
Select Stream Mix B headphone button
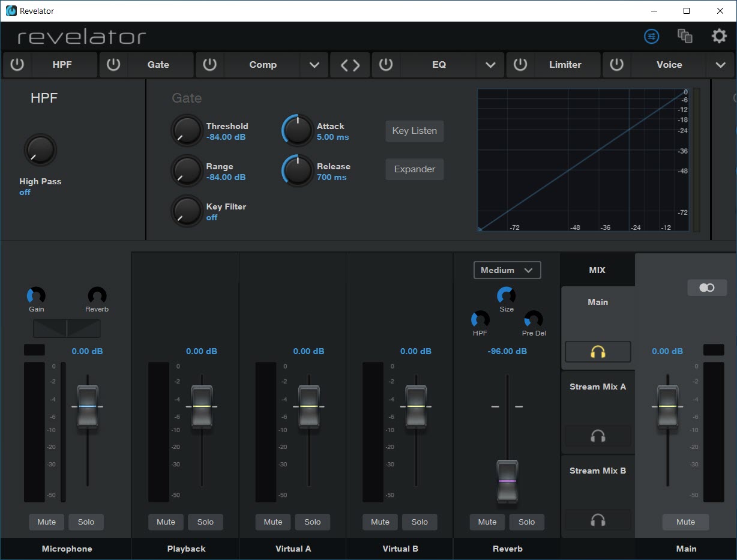click(x=598, y=520)
